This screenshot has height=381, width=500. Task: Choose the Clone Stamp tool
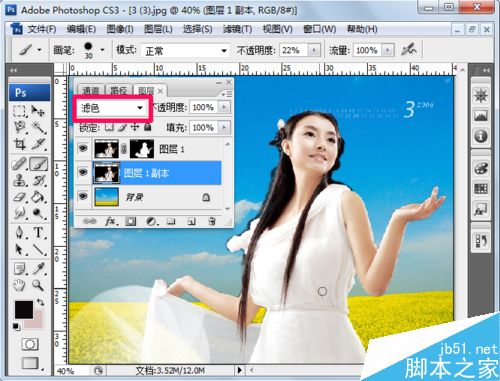pyautogui.click(x=19, y=180)
